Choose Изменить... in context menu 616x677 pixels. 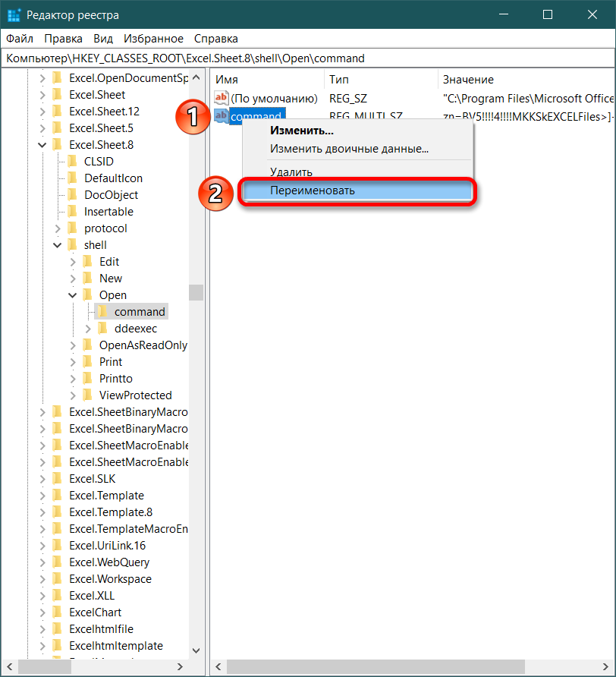(301, 131)
